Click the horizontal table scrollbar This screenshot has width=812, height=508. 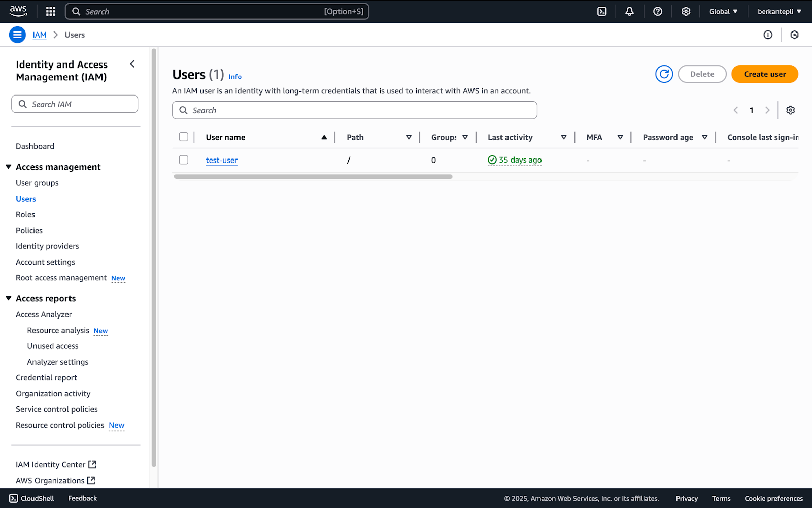[x=313, y=177]
